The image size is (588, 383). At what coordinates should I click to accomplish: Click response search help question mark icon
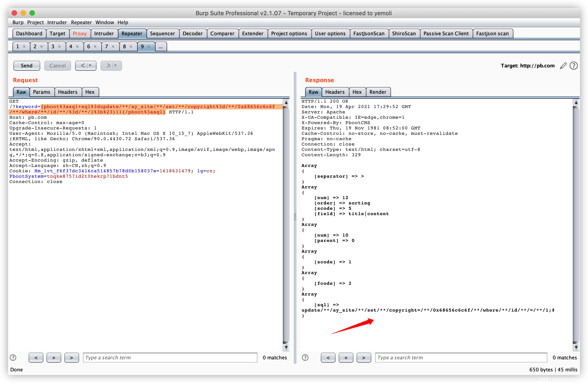tap(305, 357)
